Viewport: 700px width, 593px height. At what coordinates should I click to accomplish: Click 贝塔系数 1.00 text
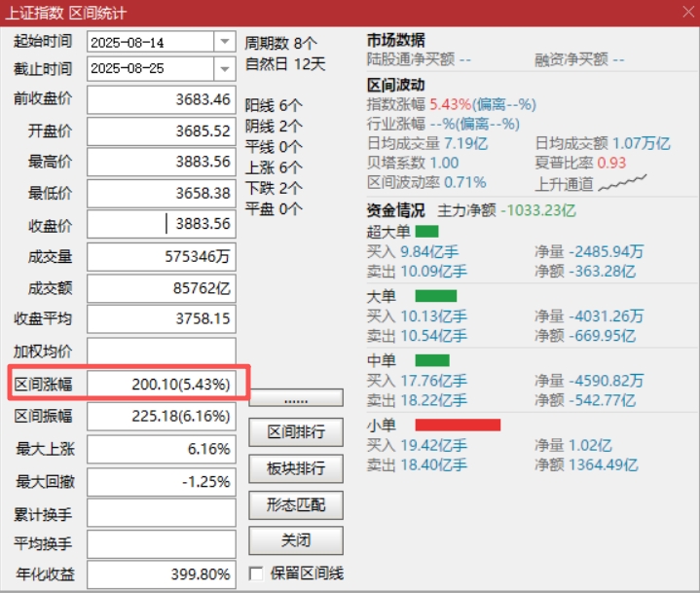pyautogui.click(x=413, y=163)
